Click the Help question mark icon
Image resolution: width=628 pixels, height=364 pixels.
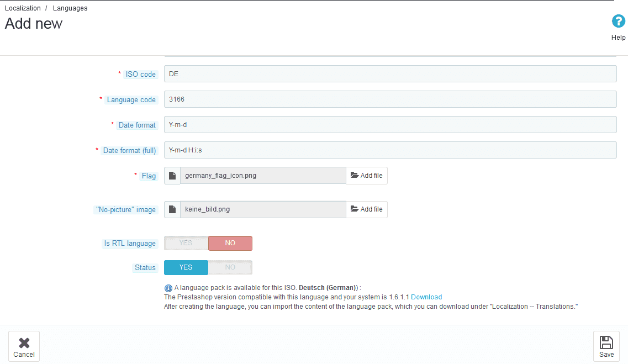click(x=618, y=22)
